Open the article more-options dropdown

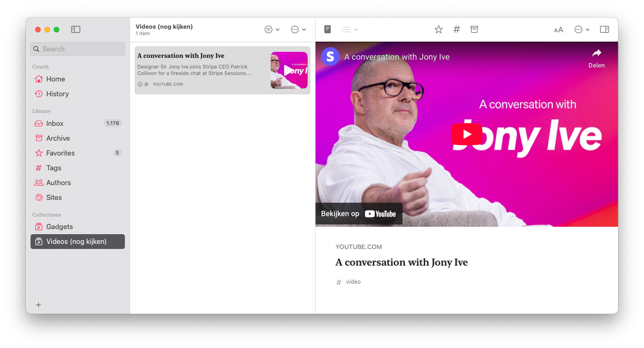coord(582,30)
